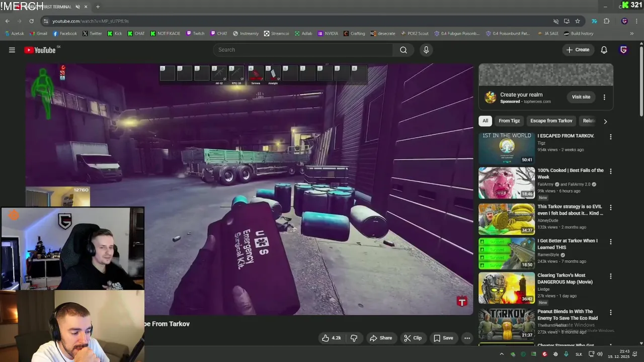Click the 'Create your realm' ad title
The height and width of the screenshot is (362, 644).
pyautogui.click(x=521, y=95)
